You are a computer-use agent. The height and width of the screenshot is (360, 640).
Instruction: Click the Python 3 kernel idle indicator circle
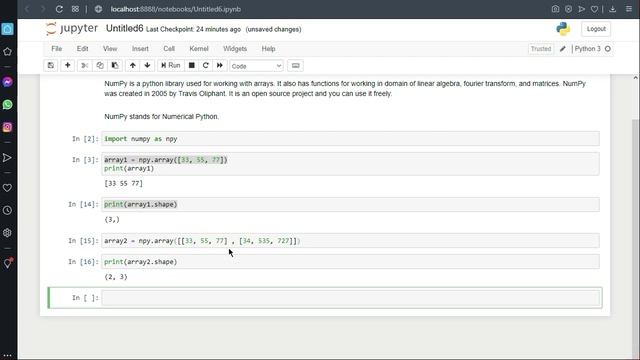[x=608, y=49]
